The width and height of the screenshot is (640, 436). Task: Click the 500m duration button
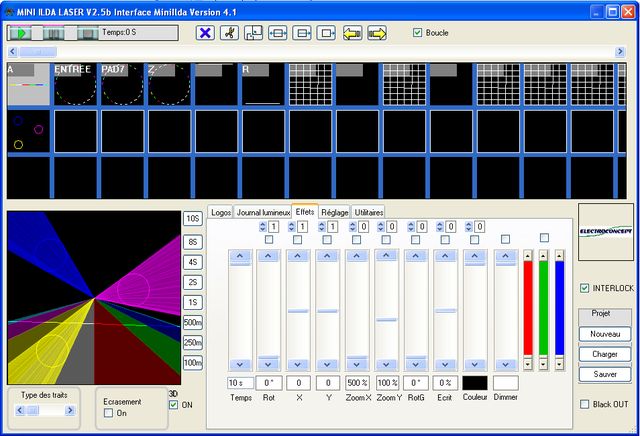193,323
